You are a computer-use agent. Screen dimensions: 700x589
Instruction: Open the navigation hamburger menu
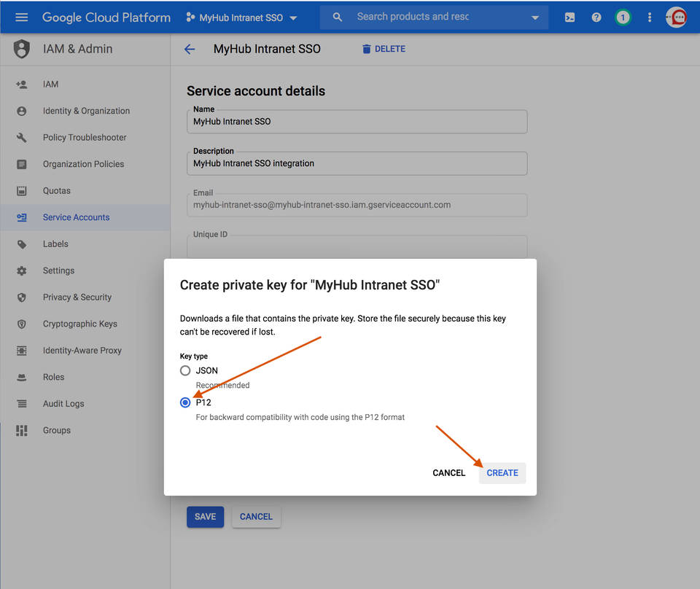coord(20,17)
